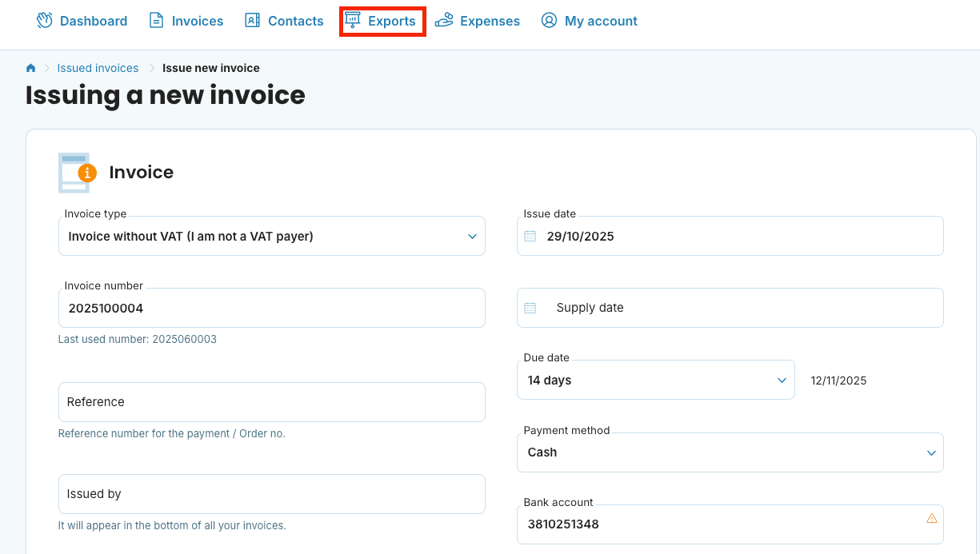Click the orange info icon beside Invoice heading

[86, 173]
